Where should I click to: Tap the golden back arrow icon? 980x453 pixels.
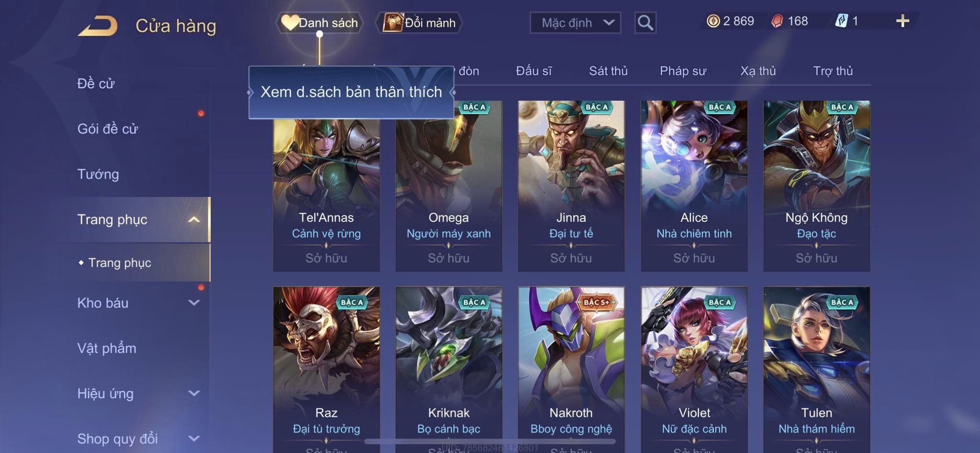[98, 26]
